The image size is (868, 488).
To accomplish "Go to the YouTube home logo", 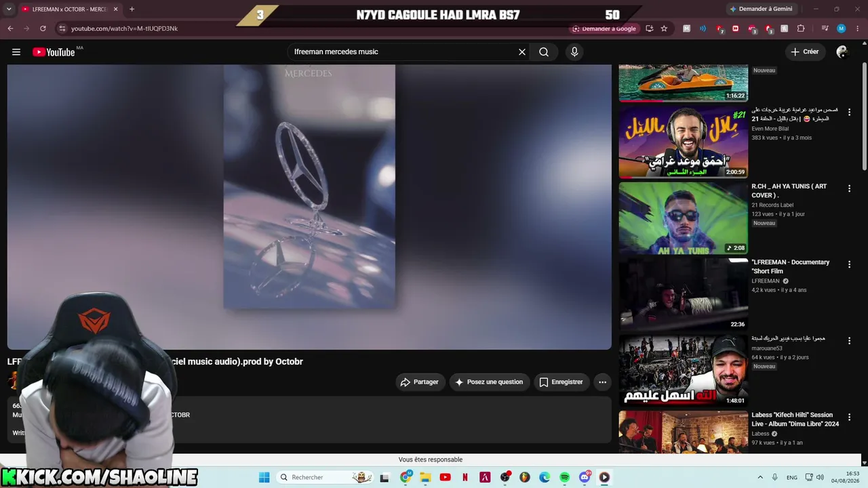I will pos(54,52).
